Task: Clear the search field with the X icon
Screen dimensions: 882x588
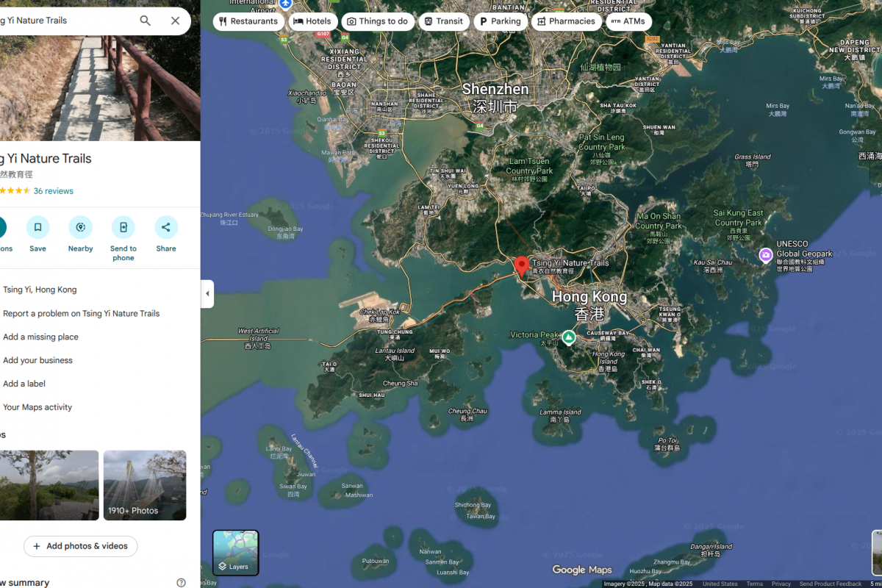Action: point(175,21)
